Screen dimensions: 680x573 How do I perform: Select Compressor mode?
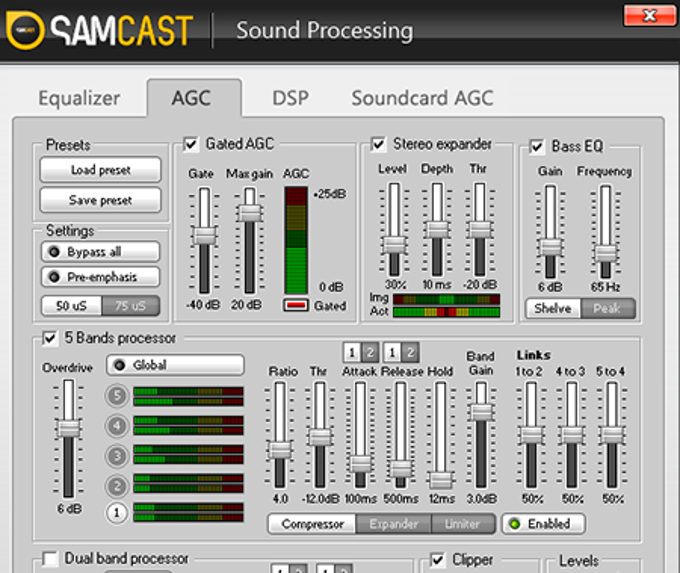(312, 524)
